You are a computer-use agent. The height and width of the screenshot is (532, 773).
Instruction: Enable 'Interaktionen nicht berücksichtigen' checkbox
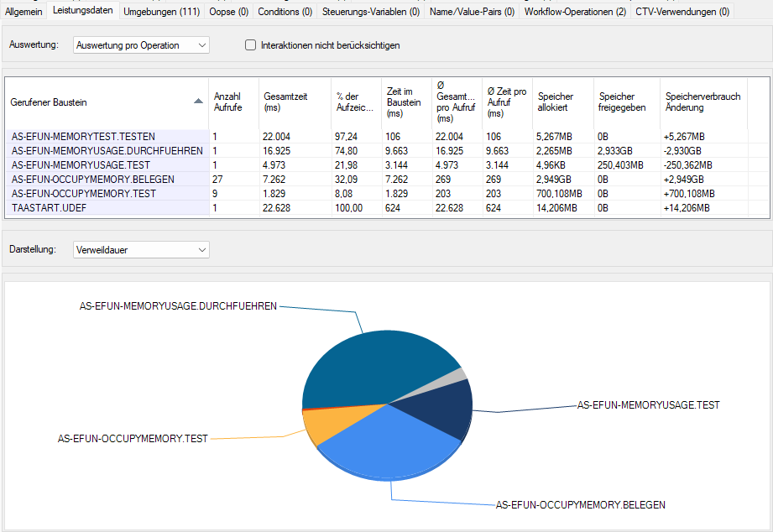point(251,45)
